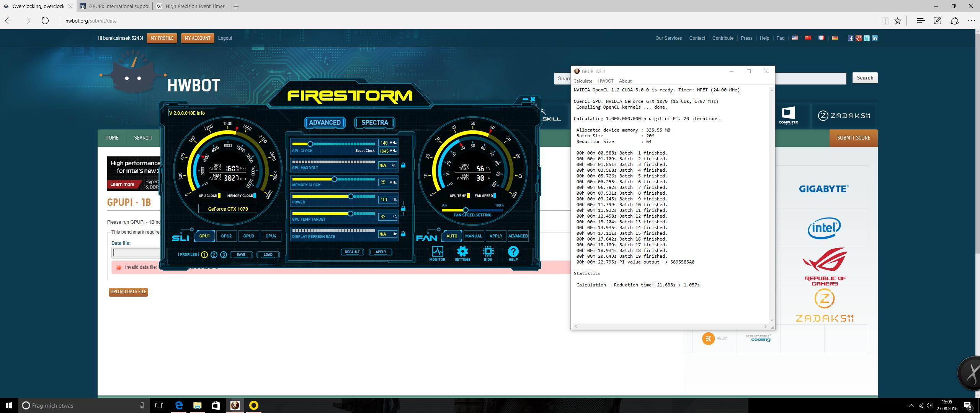Click HWBOT Twitter icon
Image resolution: width=980 pixels, height=413 pixels.
point(866,38)
